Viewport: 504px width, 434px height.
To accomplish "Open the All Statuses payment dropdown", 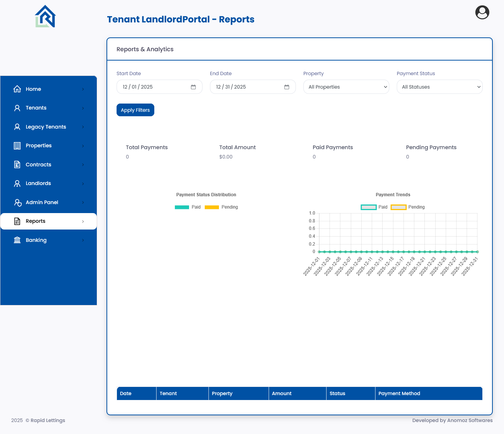I will coord(439,87).
